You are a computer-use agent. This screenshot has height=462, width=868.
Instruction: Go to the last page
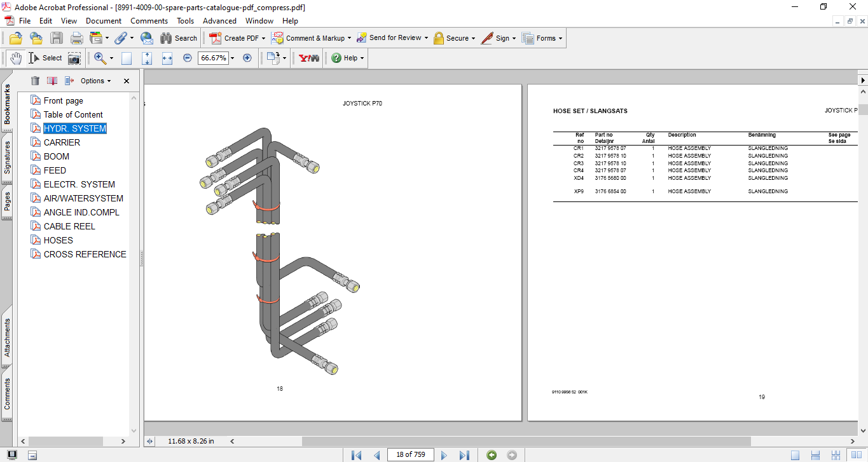(464, 455)
